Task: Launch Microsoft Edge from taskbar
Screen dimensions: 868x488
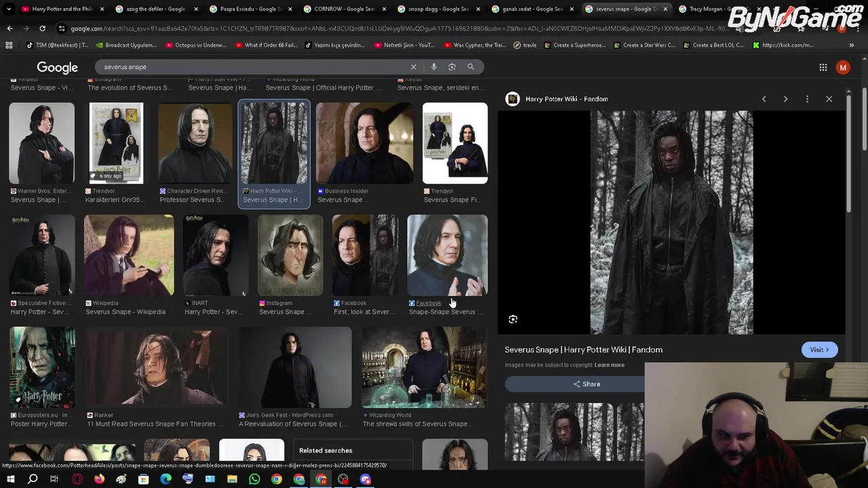Action: click(x=165, y=479)
